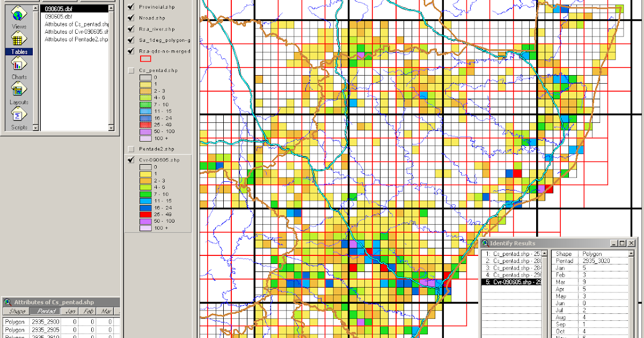Click up arrow of Identify Results list scrollbar

coord(544,253)
